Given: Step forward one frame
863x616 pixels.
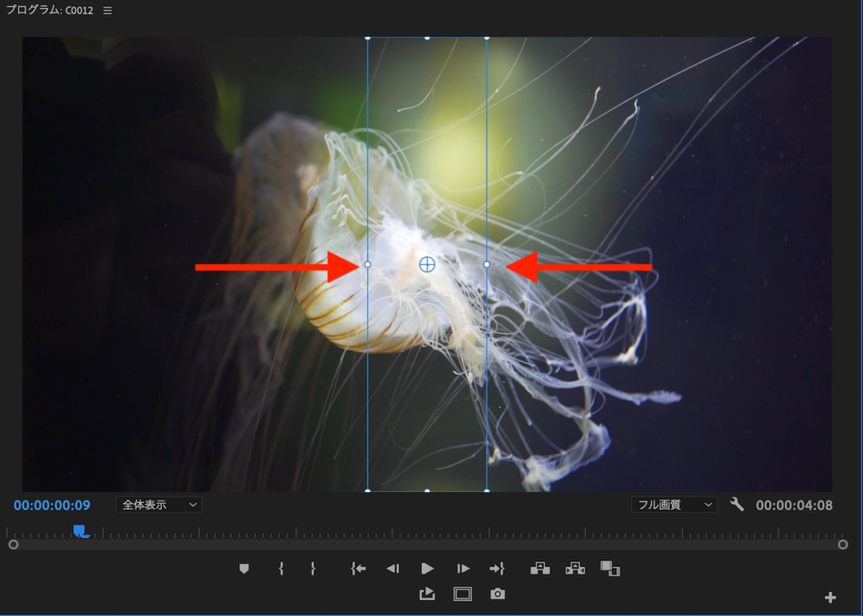Looking at the screenshot, I should [463, 569].
